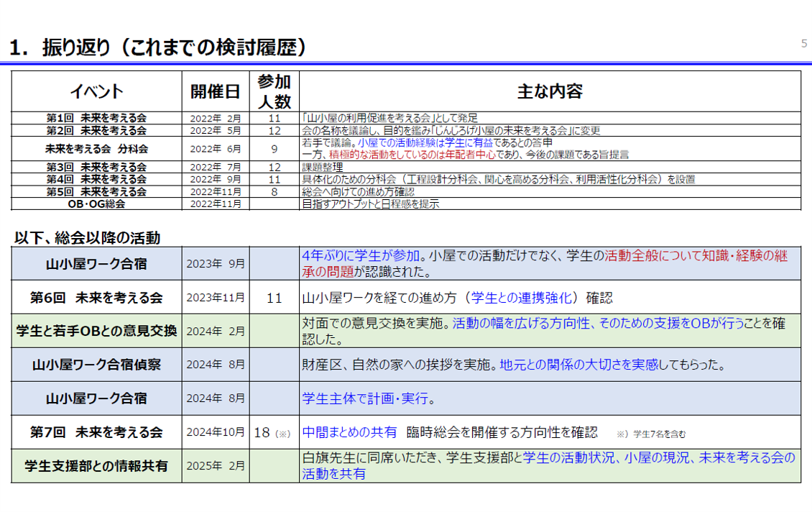Select the "主な内容" column header
The image size is (812, 512).
point(550,92)
